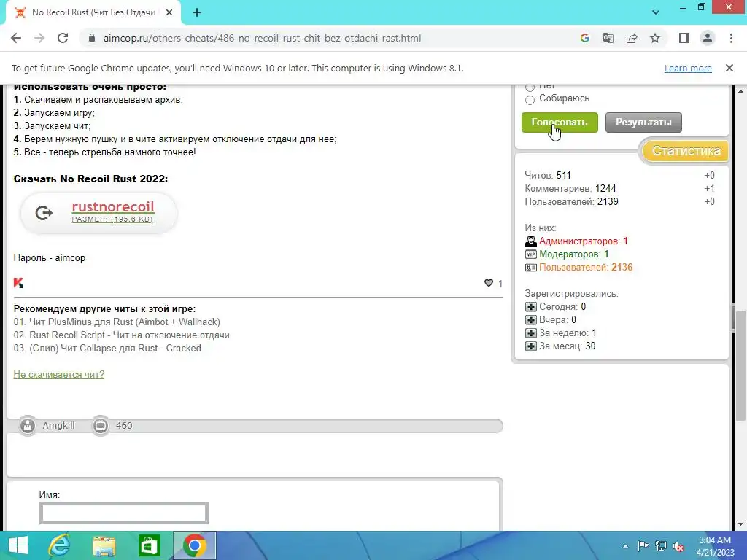Dismiss the Chrome update notification bar
This screenshot has width=747, height=560.
[729, 68]
